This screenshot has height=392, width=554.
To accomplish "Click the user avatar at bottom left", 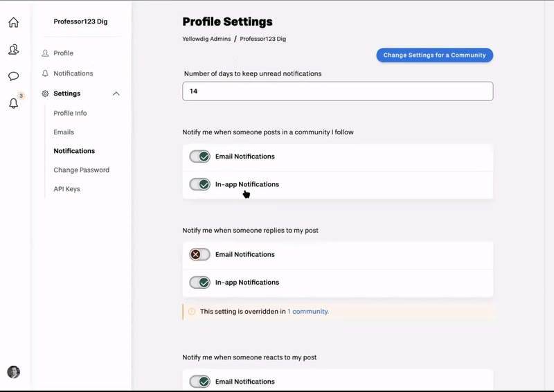I will 13,372.
